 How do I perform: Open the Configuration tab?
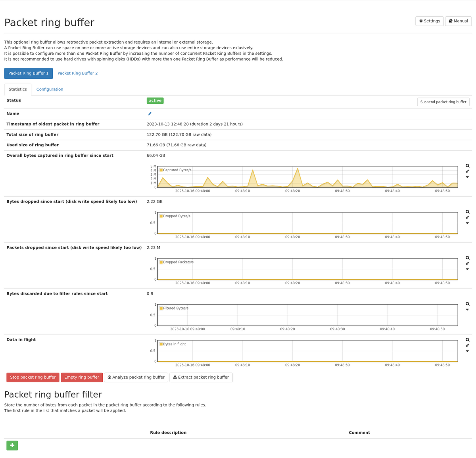click(50, 90)
